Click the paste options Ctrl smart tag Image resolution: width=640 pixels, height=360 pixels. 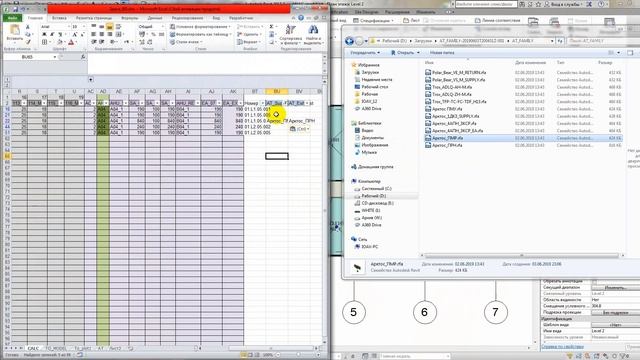point(300,129)
